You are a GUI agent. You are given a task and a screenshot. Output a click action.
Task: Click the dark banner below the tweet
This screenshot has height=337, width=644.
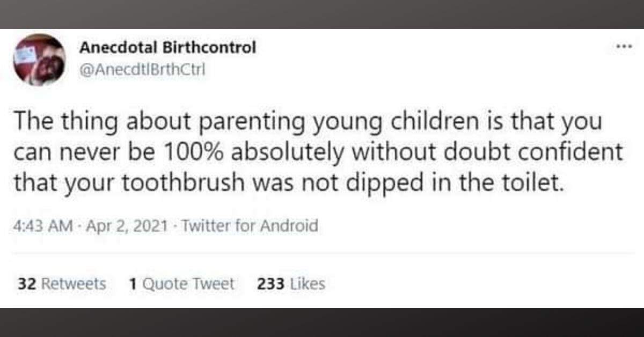[322, 323]
